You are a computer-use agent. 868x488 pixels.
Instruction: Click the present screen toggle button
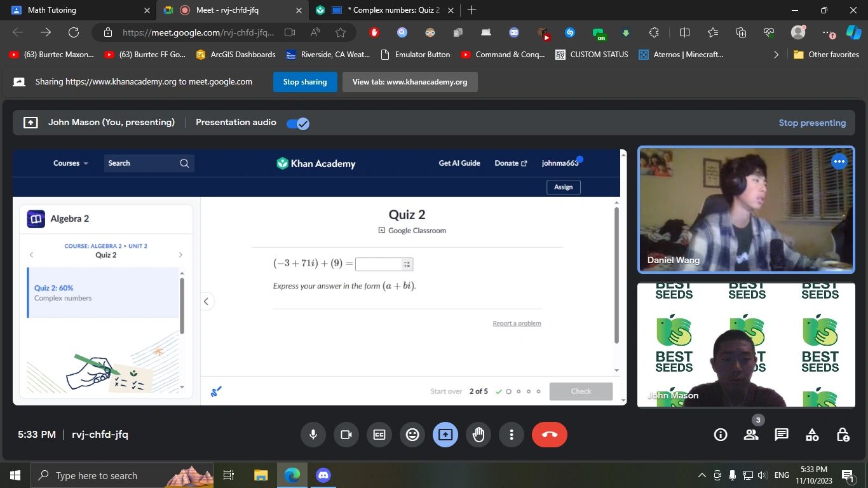click(x=445, y=435)
